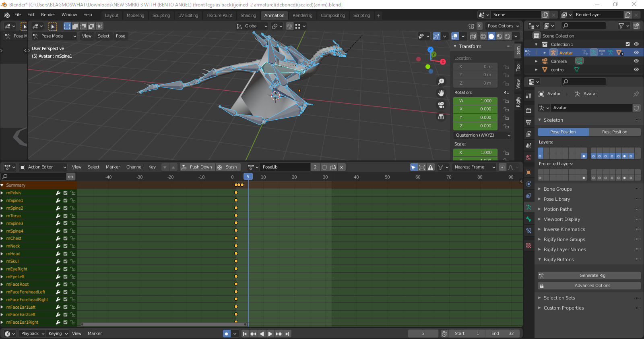The image size is (644, 339).
Task: Adjust the scale X value field
Action: click(x=475, y=153)
